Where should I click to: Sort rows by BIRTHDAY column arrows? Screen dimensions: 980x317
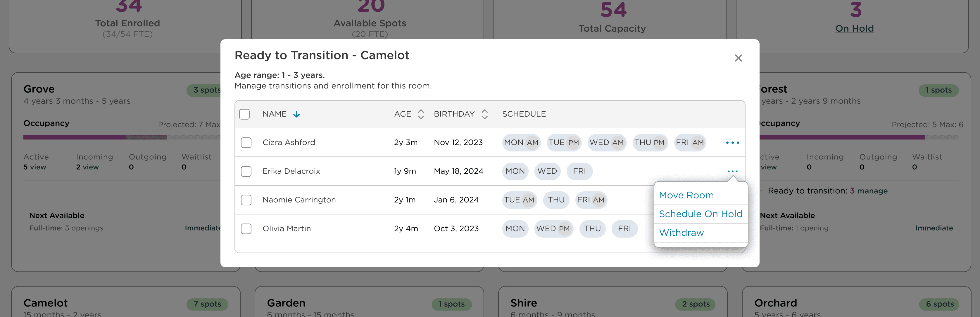484,114
